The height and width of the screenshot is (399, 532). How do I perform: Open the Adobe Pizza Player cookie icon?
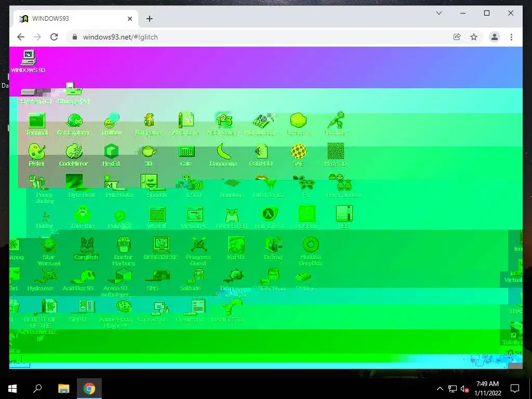124,307
